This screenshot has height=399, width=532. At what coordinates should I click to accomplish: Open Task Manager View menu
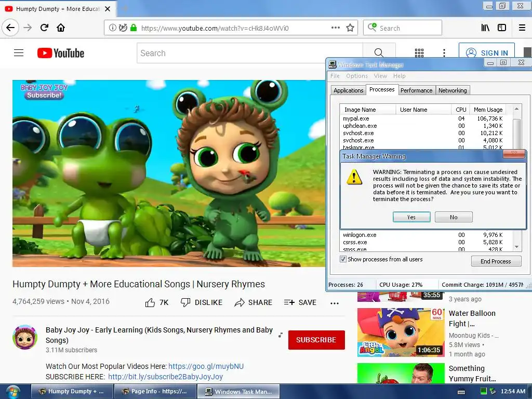point(380,76)
